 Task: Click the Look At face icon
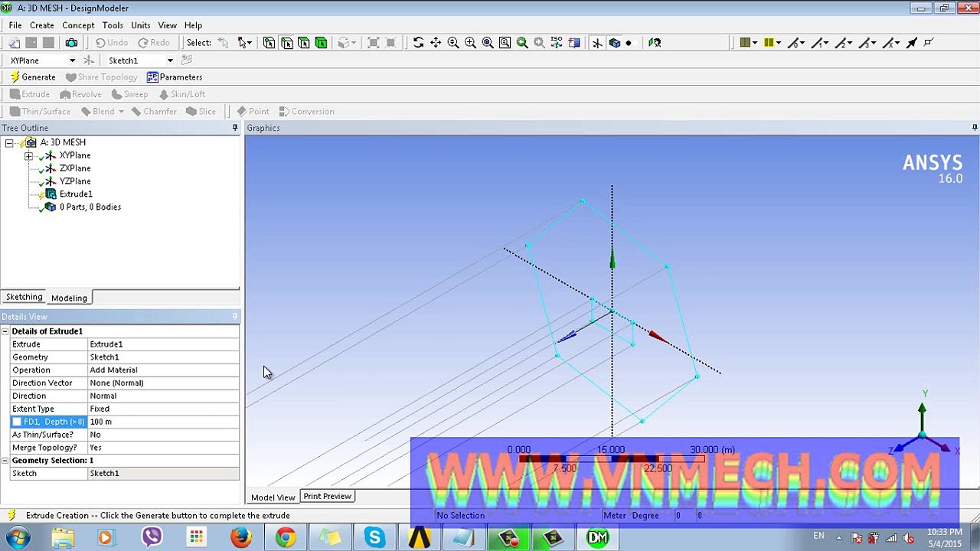574,43
